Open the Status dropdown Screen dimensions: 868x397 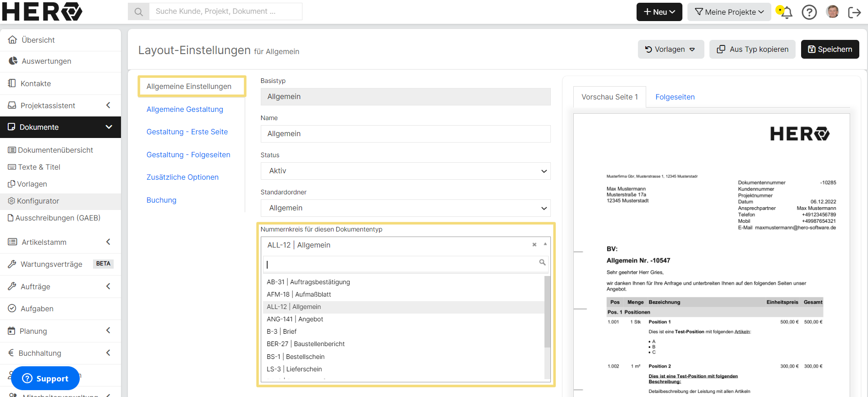[406, 171]
